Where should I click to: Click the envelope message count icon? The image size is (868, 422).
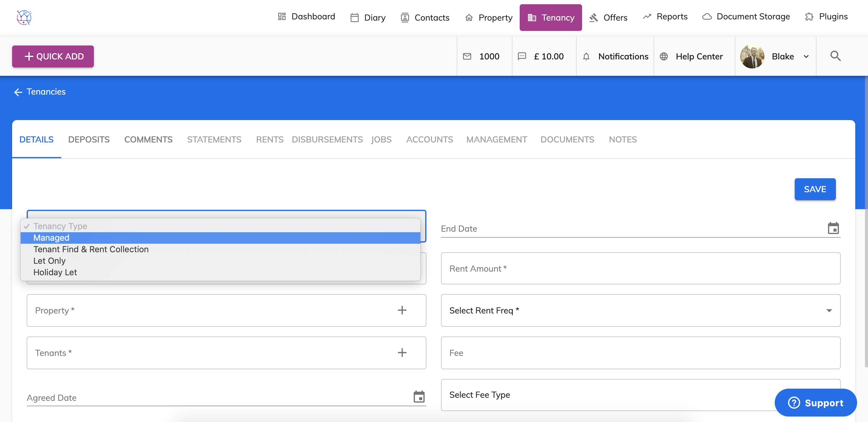467,56
